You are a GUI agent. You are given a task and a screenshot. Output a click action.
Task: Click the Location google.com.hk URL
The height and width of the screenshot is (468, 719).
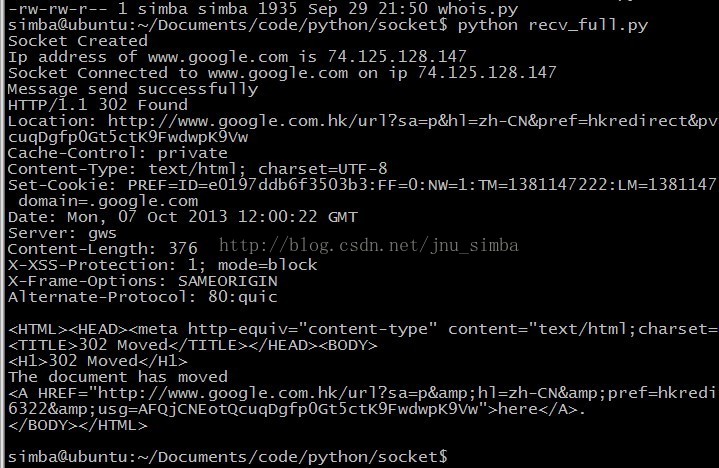click(x=413, y=121)
